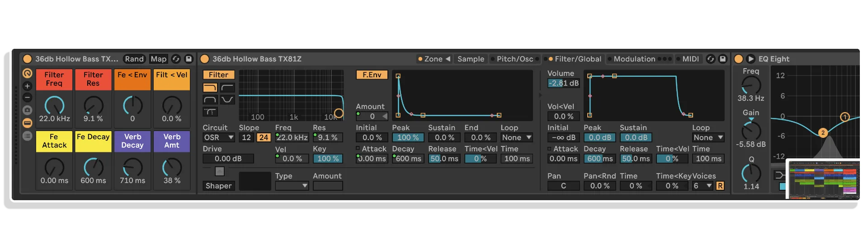Add a macro with the plus icon
Image resolution: width=868 pixels, height=249 pixels.
click(27, 86)
